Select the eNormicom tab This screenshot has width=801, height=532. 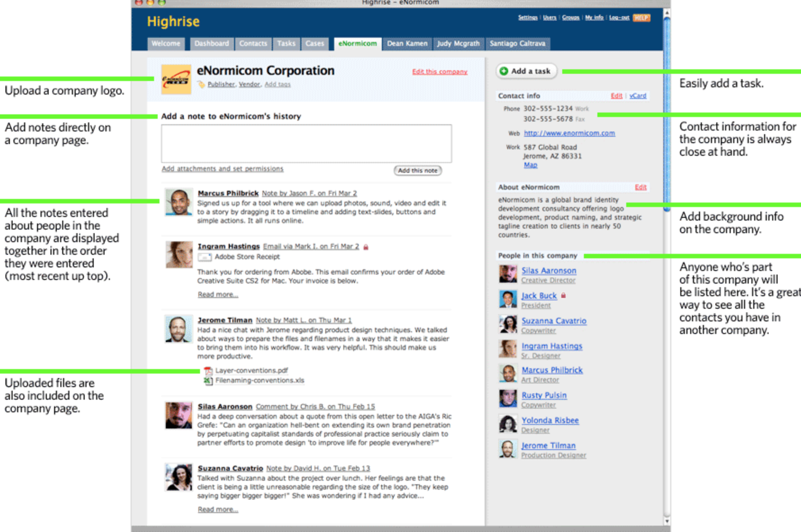click(358, 44)
